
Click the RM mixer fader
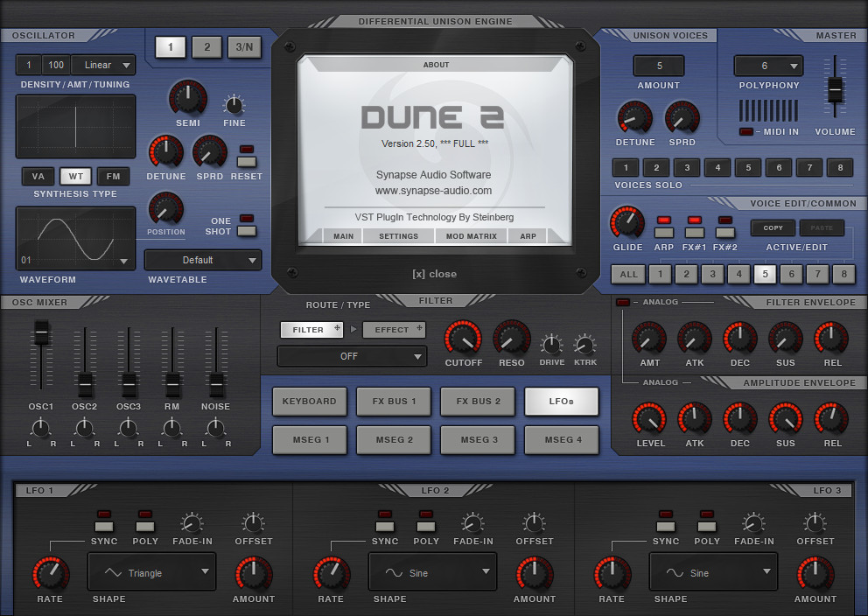(172, 385)
